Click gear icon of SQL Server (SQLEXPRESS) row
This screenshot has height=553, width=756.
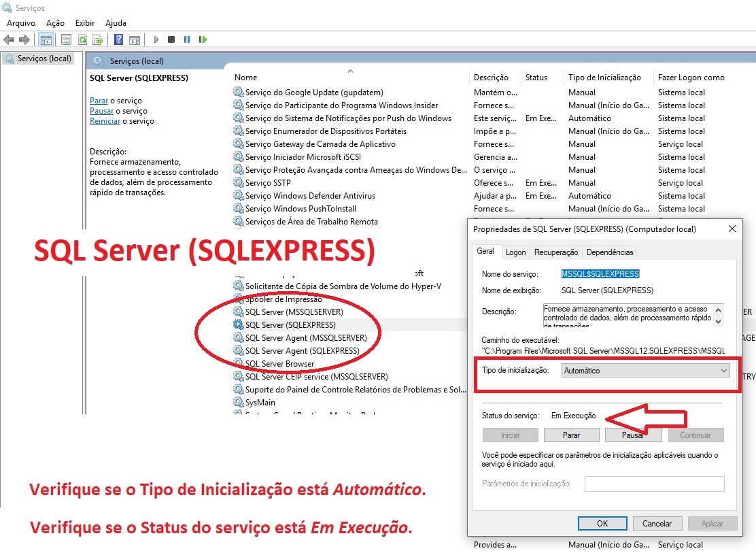(x=238, y=324)
